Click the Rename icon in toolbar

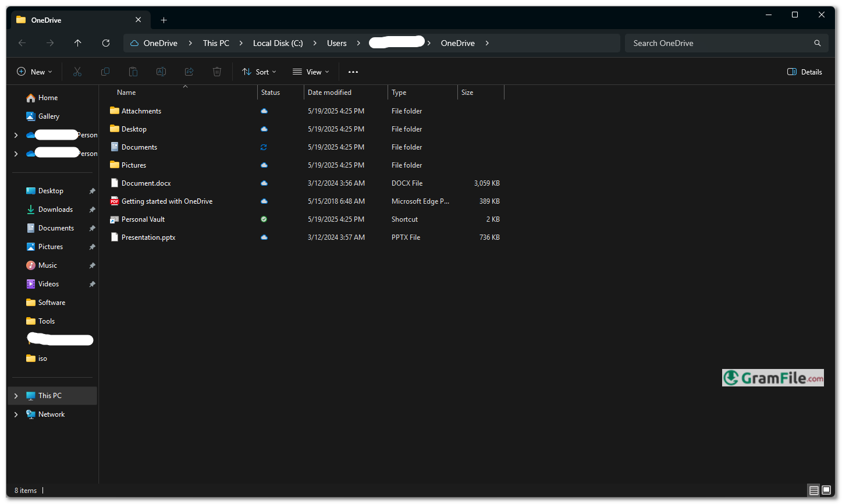(161, 72)
